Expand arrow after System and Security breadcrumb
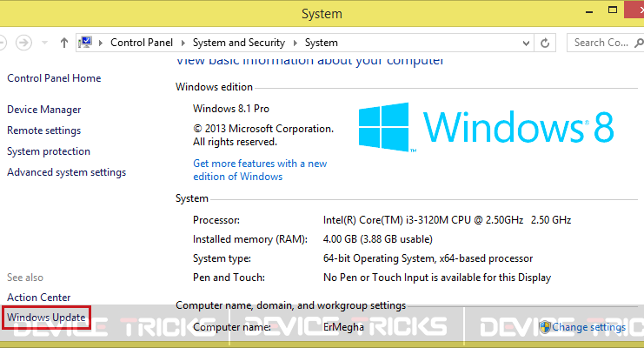The width and height of the screenshot is (644, 348). coord(295,43)
